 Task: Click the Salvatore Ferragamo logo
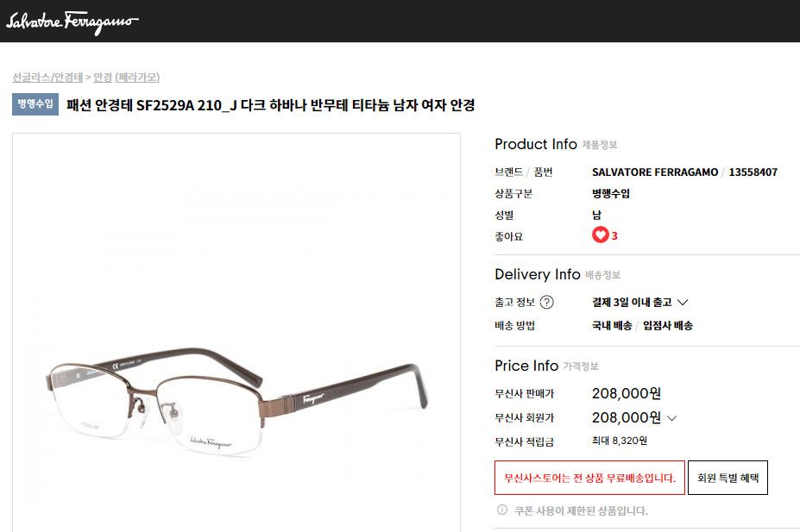point(72,22)
